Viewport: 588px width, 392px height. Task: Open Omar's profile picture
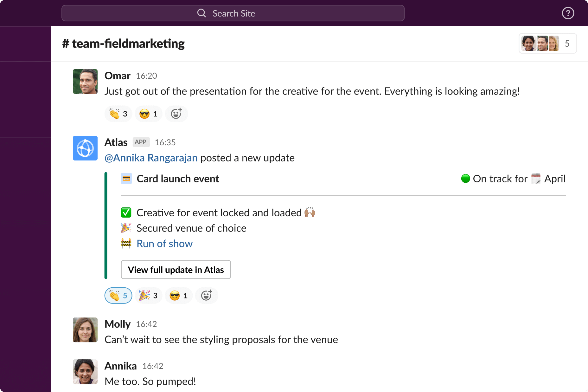click(x=85, y=82)
